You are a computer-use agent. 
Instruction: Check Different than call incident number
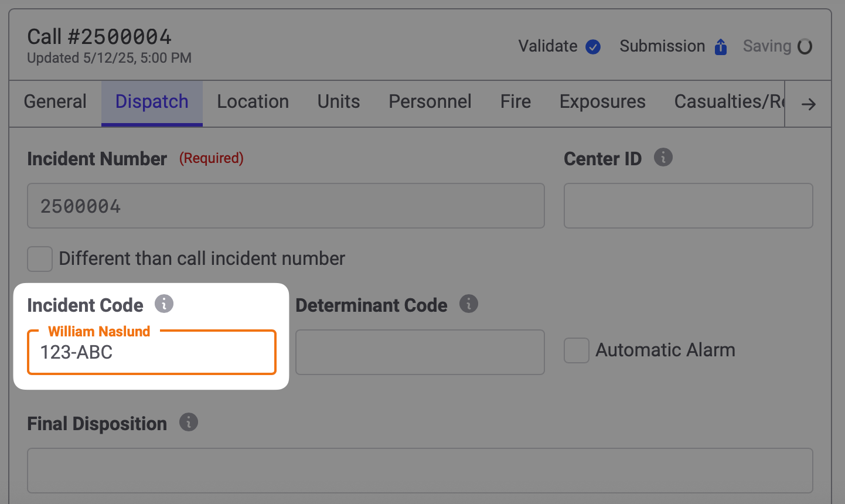coord(40,259)
